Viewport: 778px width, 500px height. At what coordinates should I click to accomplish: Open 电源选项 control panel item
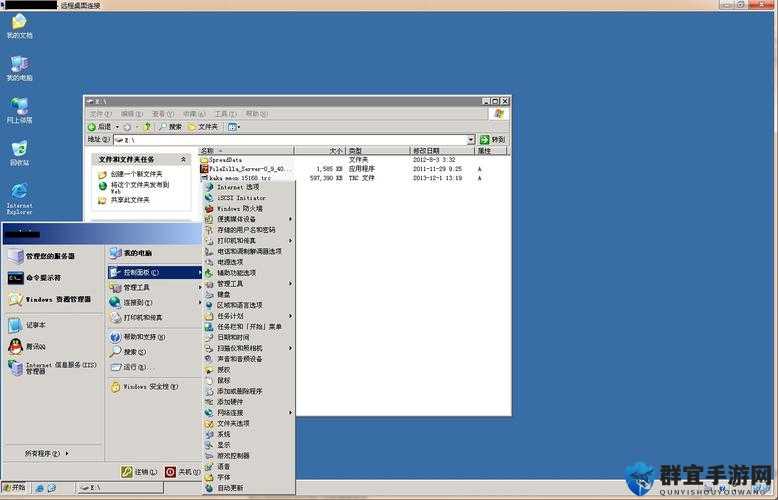(249, 262)
